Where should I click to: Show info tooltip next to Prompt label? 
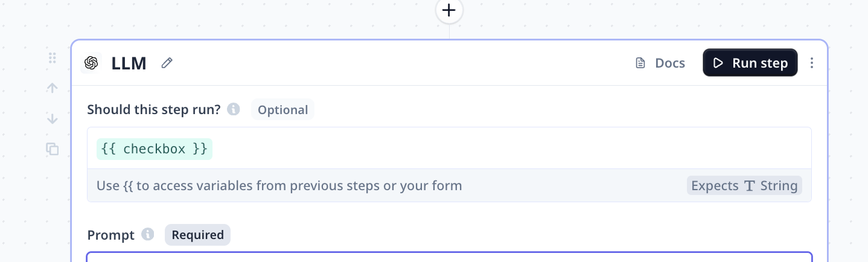(147, 234)
